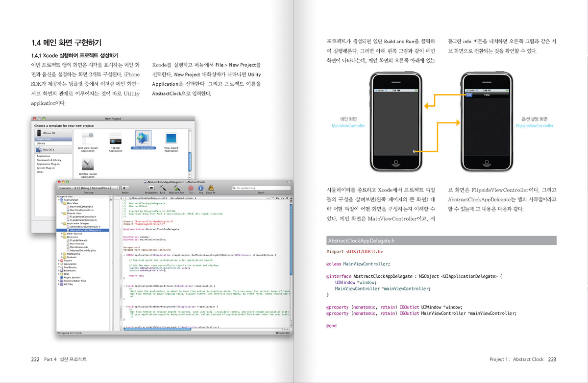Expand the Frameworks group in file tree
This screenshot has width=588, height=383.
[x=62, y=254]
